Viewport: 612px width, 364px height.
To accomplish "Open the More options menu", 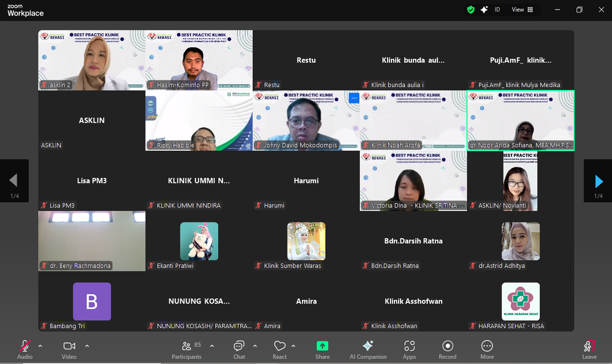I will pos(487,349).
